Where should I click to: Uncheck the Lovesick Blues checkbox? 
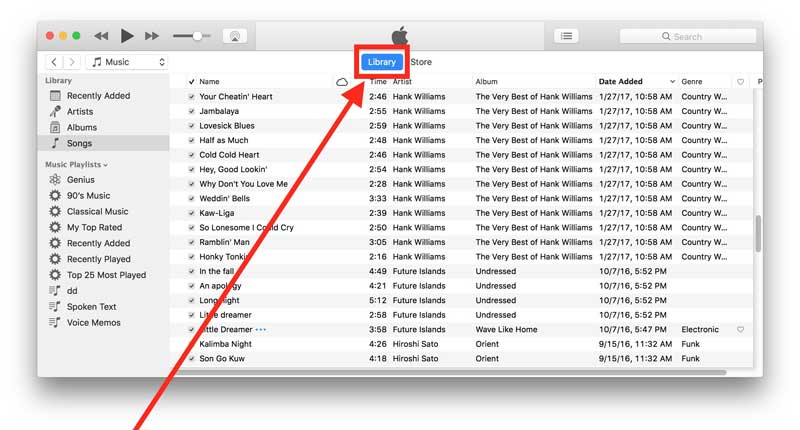pos(191,125)
